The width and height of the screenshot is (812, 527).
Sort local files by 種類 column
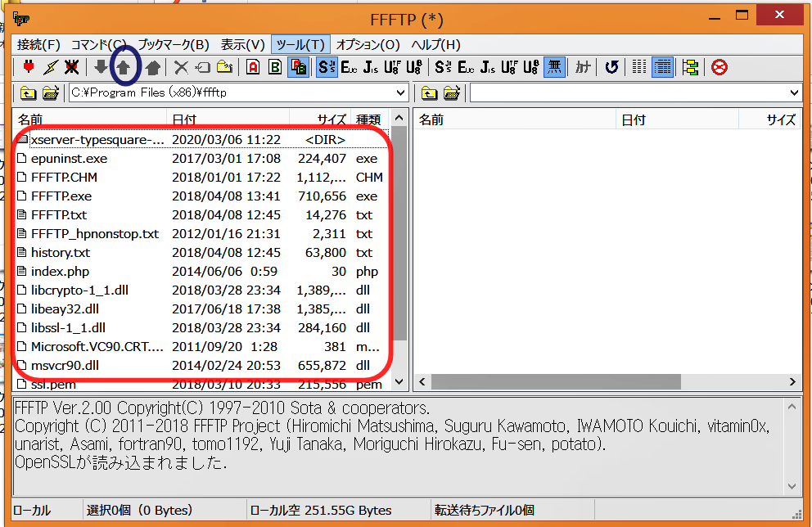369,119
